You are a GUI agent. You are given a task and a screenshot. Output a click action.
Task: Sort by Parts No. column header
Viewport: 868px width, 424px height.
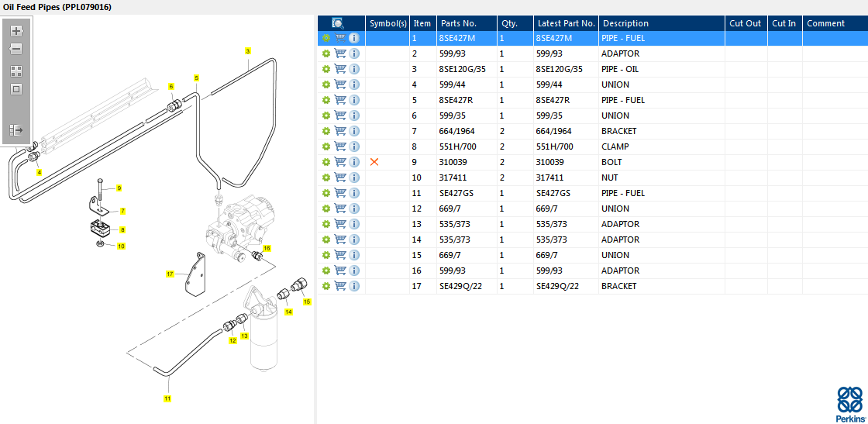(467, 23)
